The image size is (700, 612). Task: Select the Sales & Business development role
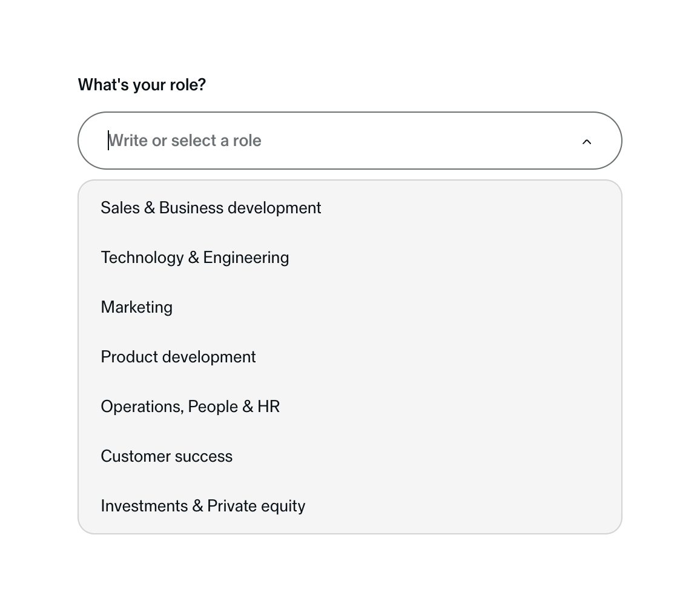point(211,207)
